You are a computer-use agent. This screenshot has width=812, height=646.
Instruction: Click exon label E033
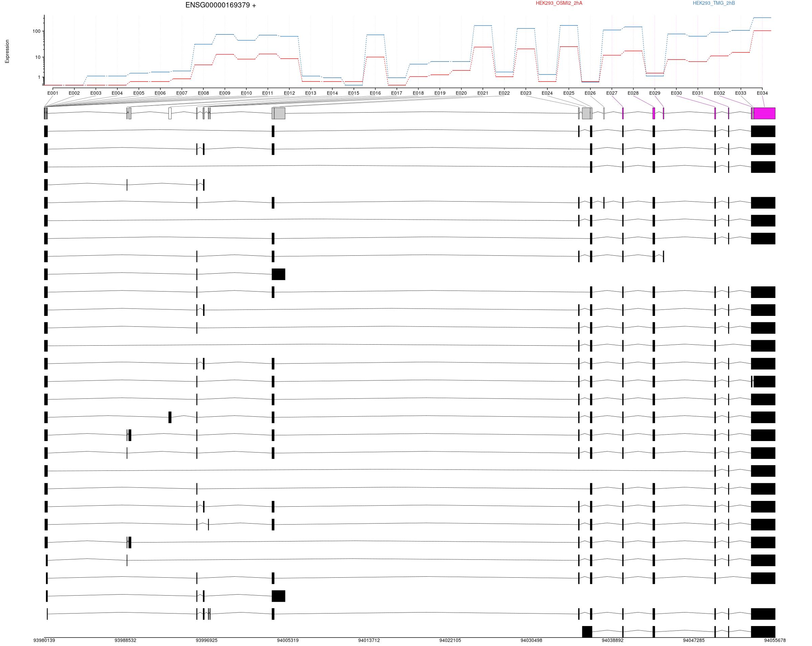(741, 93)
